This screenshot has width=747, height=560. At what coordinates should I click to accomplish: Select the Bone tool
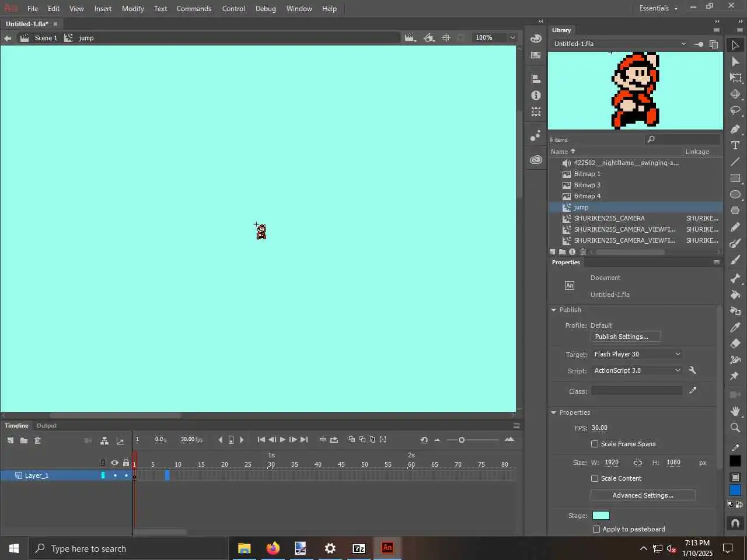coord(735,278)
